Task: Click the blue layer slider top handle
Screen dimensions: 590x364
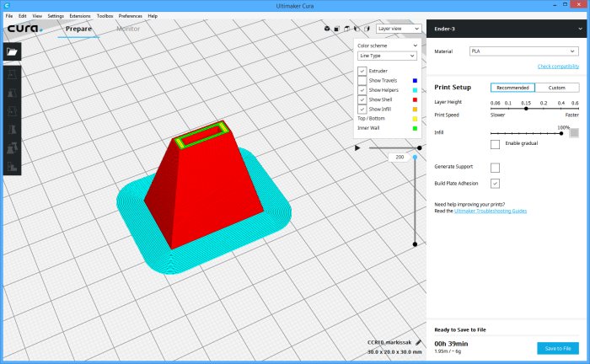Action: [415, 158]
